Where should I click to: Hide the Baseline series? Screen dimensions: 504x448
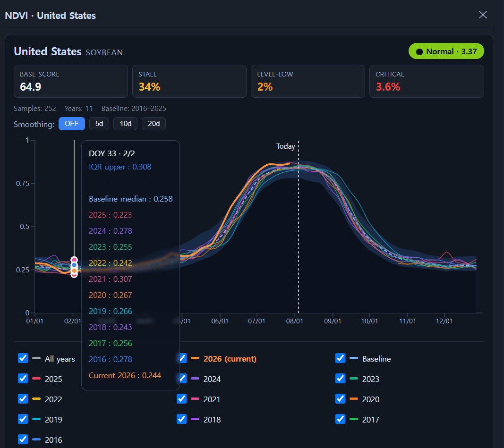340,358
